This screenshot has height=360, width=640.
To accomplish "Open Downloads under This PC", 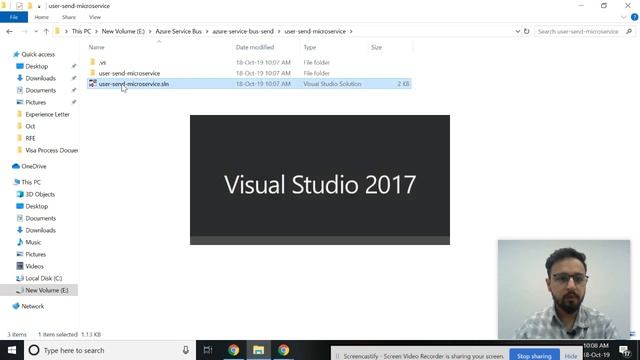I will [x=40, y=230].
